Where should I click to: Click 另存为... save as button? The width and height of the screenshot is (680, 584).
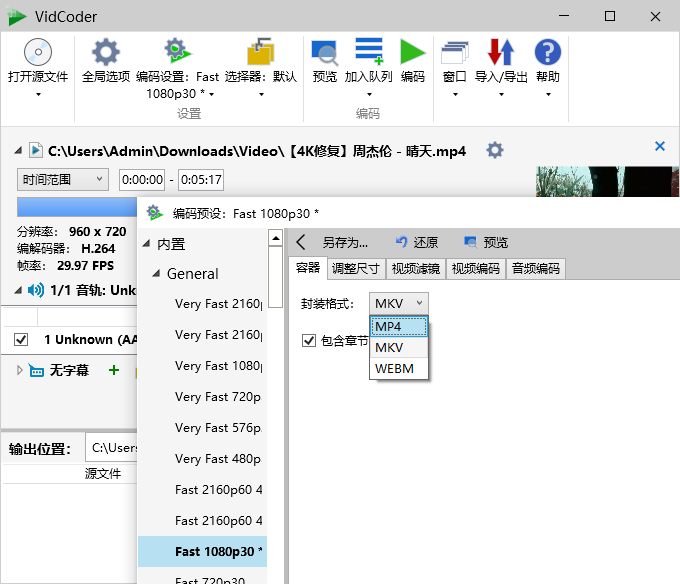tap(345, 242)
